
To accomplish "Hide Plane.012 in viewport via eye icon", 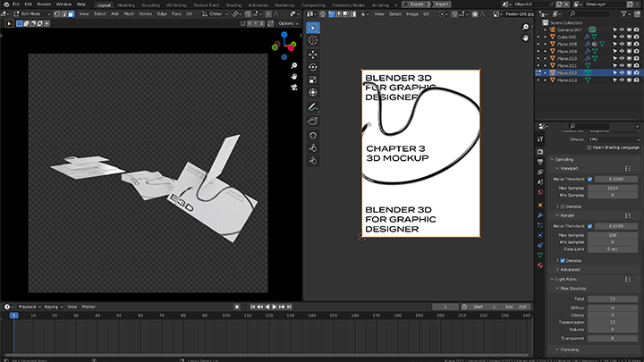I will click(x=622, y=72).
